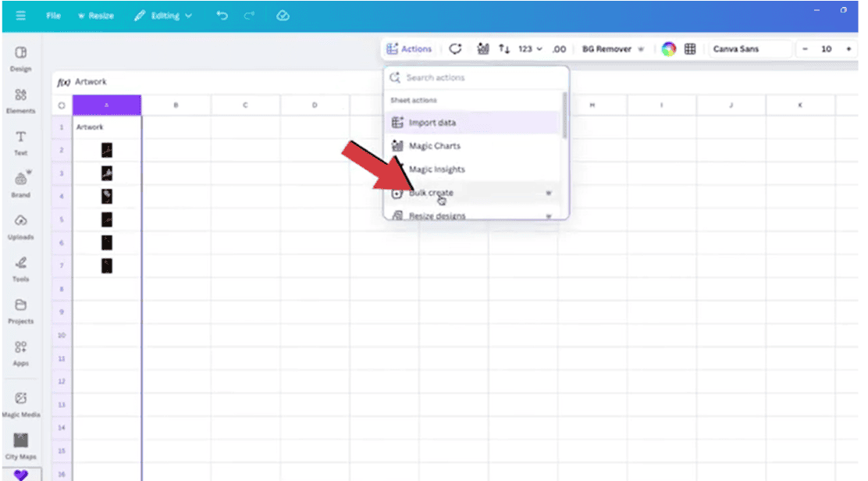Expand the Bulk create submenu arrow
The width and height of the screenshot is (868, 481).
(548, 193)
